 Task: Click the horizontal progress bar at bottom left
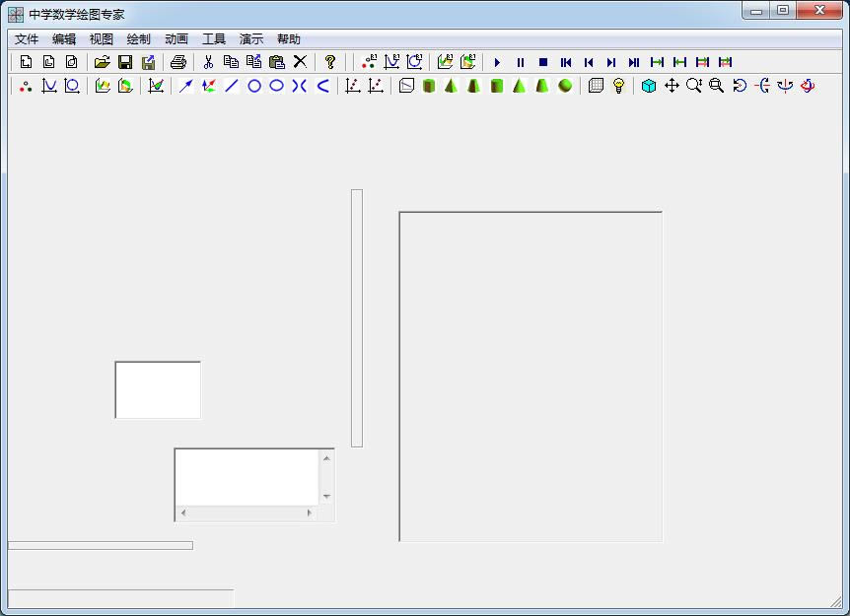[101, 546]
